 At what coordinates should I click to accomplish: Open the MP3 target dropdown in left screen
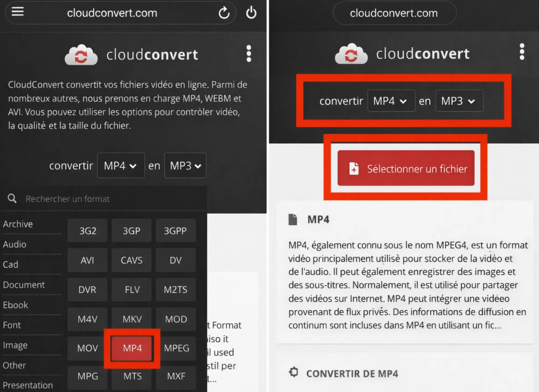185,166
